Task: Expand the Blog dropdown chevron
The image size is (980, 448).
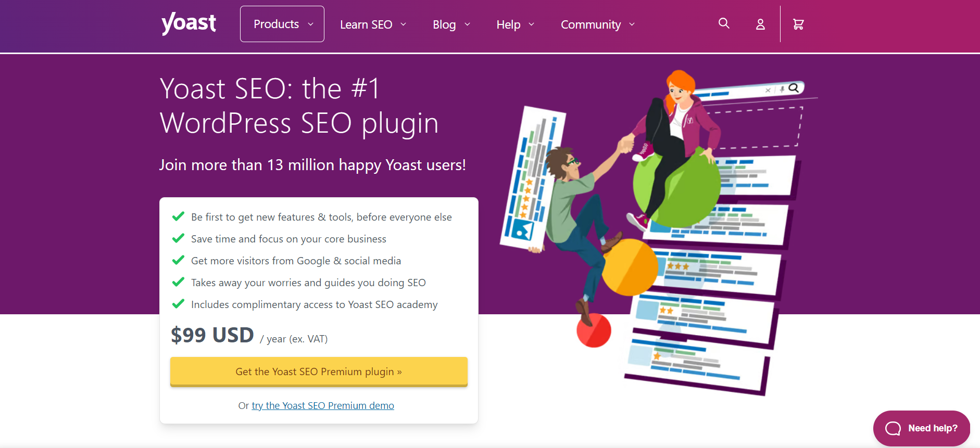Action: coord(467,24)
